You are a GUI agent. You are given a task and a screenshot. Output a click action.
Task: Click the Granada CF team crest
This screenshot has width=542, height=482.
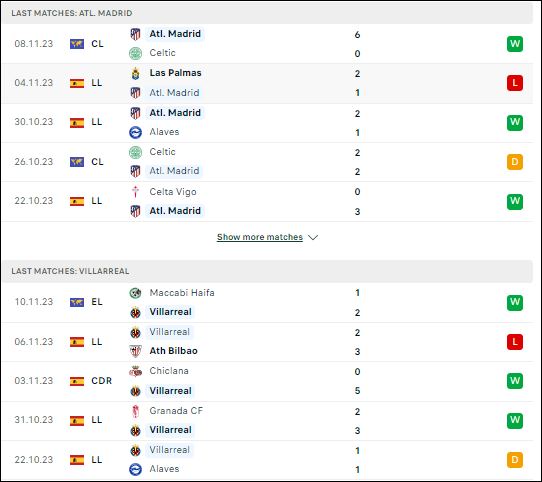click(136, 411)
